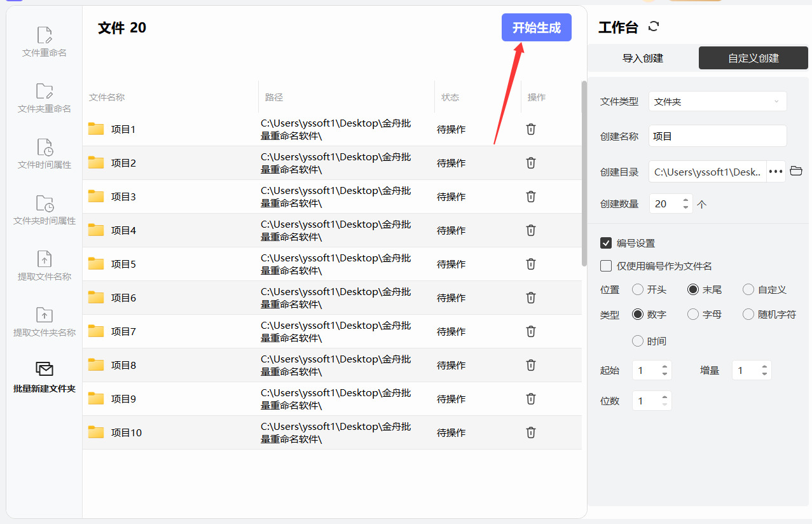Delete the 项目8 row with trash icon

[x=531, y=365]
